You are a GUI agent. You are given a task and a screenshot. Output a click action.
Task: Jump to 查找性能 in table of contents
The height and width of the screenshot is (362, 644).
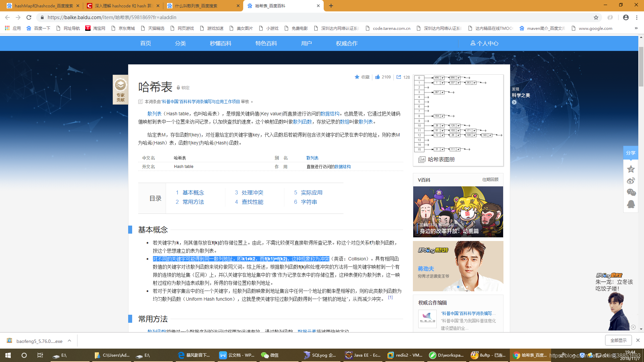253,202
